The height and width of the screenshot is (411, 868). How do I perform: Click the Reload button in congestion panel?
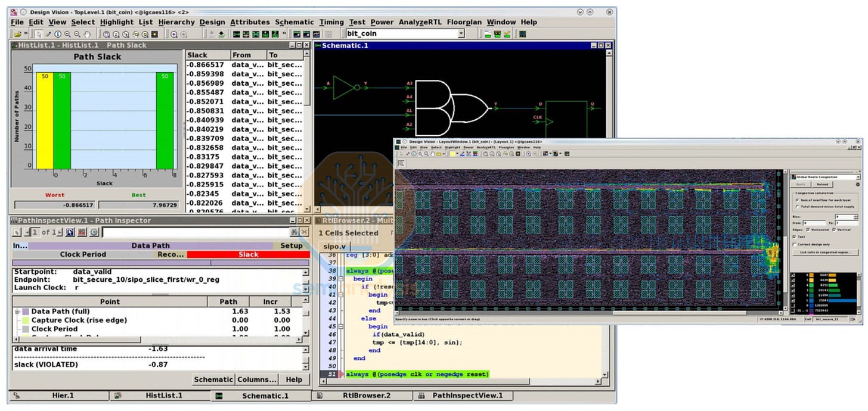click(x=822, y=185)
